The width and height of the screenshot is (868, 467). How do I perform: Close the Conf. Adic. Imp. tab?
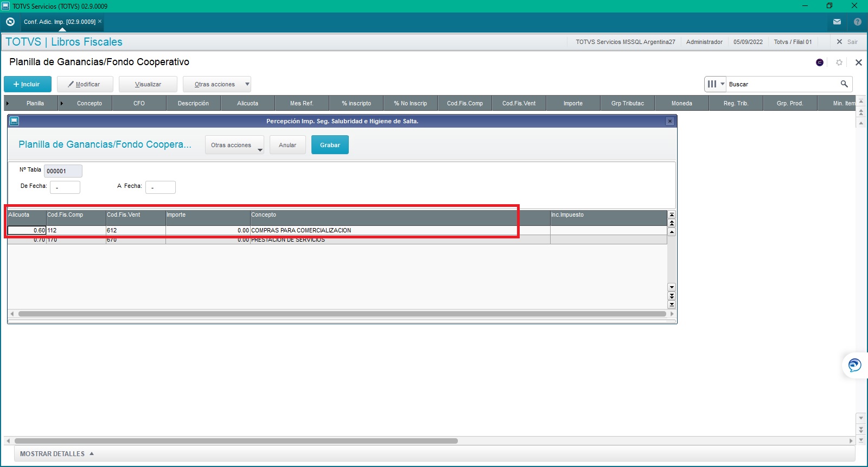(100, 21)
